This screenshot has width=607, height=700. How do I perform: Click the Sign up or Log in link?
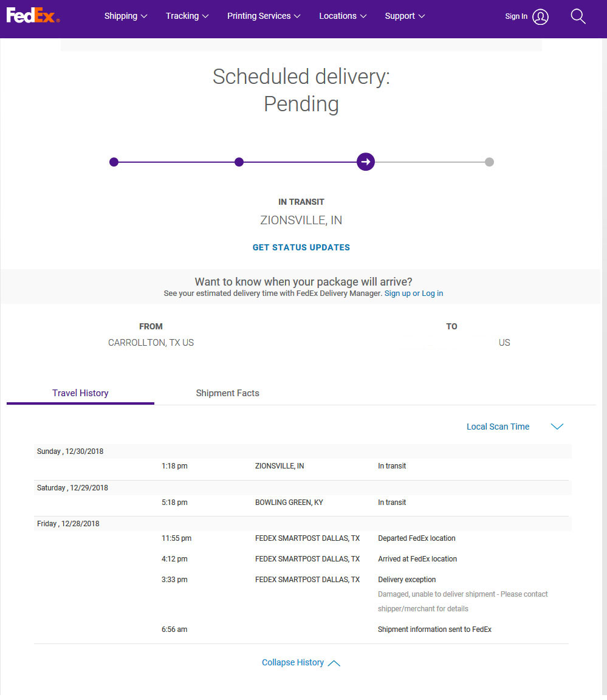click(414, 293)
